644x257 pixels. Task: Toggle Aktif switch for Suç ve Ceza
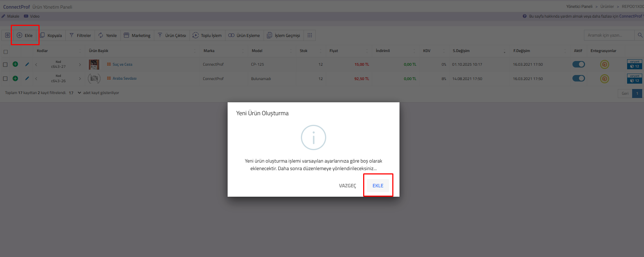point(579,64)
